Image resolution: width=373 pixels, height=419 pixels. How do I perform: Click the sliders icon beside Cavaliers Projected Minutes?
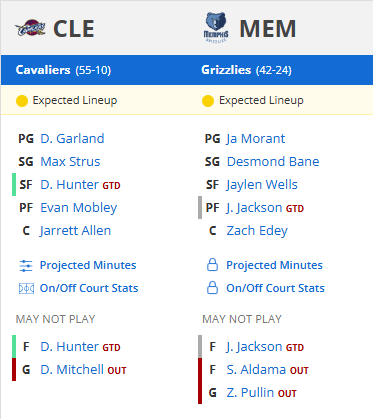pos(26,266)
